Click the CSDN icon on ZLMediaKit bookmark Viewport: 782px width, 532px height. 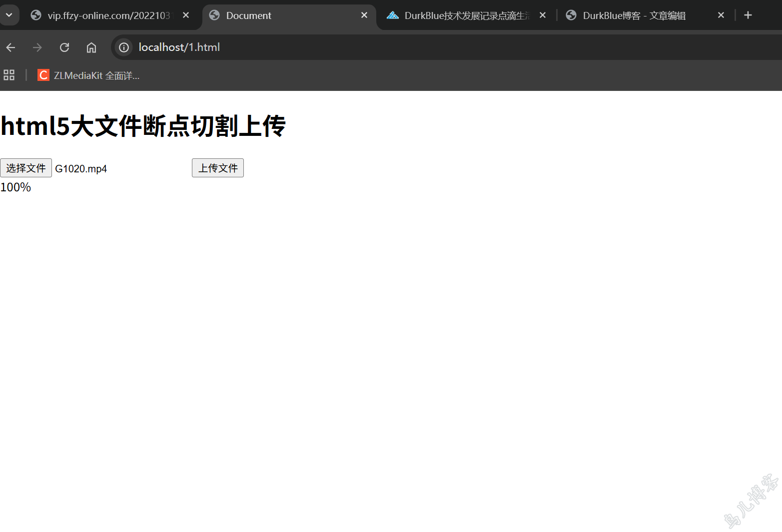[43, 75]
